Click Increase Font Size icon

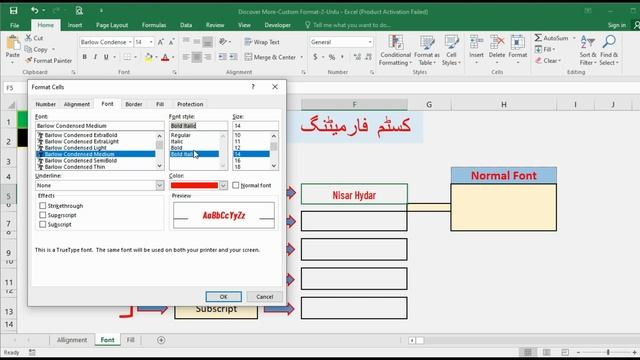point(160,42)
